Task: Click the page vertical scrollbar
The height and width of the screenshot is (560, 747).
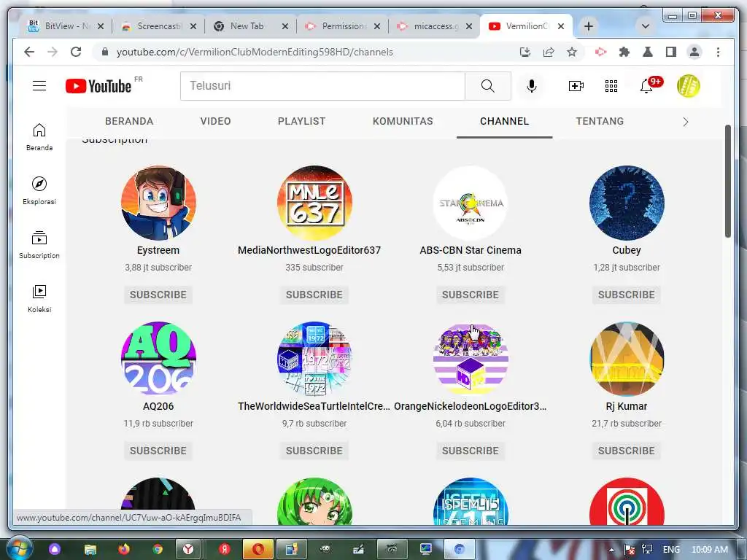Action: point(727,181)
